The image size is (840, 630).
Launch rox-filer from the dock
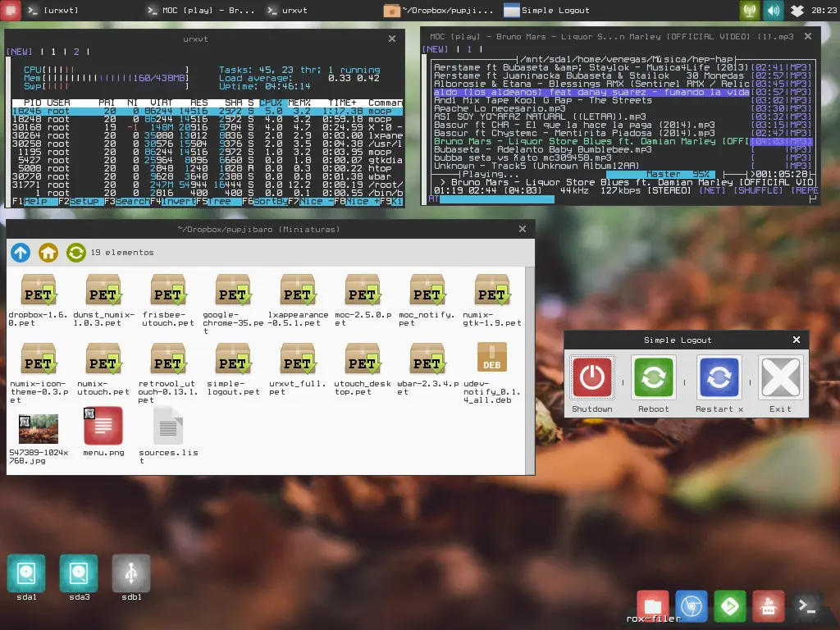point(652,606)
